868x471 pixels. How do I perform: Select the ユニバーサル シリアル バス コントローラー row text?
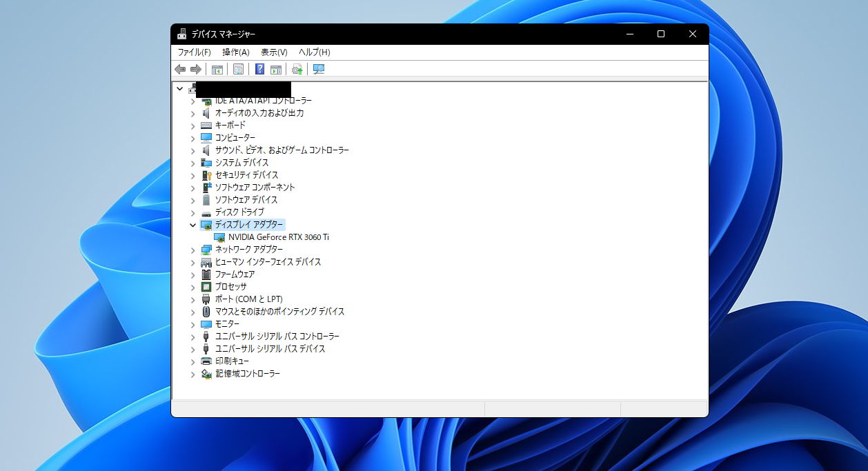[277, 337]
